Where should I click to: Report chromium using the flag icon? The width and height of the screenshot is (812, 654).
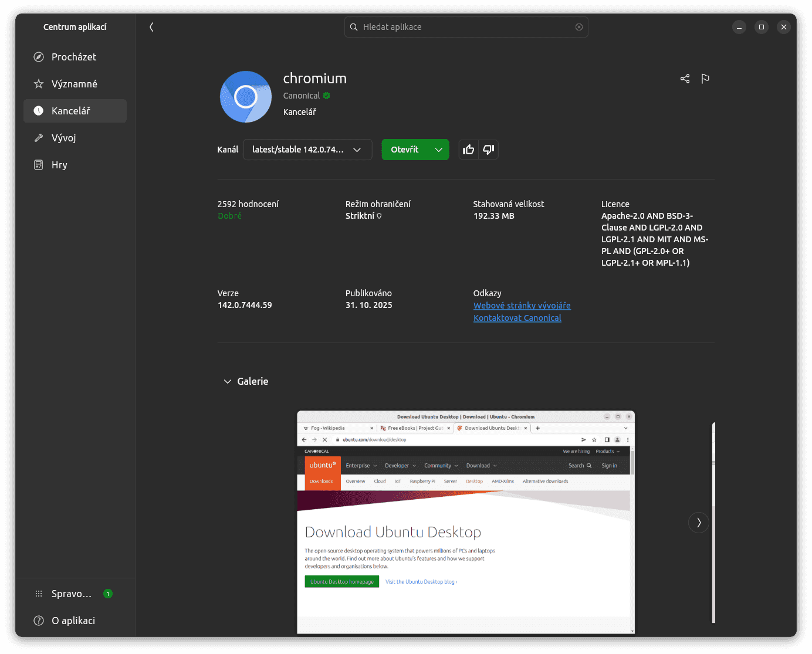click(x=705, y=79)
